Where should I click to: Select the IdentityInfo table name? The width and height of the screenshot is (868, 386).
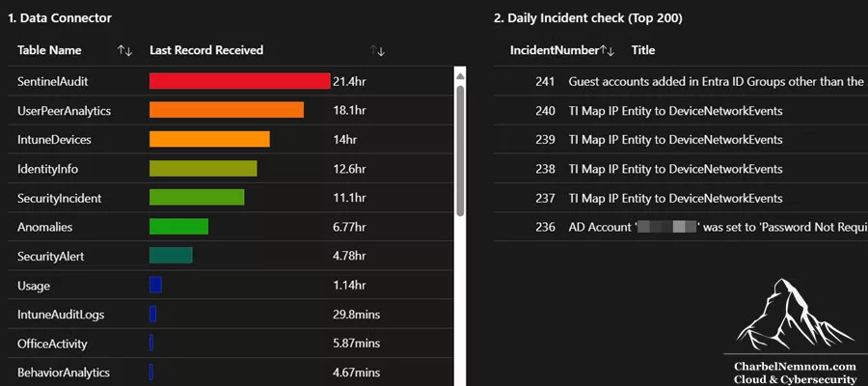[x=47, y=169]
